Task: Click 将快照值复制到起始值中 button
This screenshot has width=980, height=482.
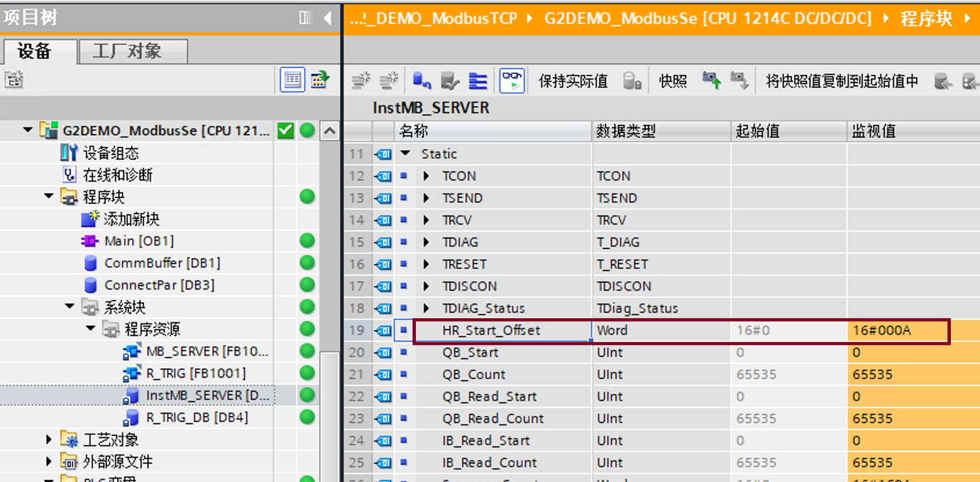Action: 842,81
